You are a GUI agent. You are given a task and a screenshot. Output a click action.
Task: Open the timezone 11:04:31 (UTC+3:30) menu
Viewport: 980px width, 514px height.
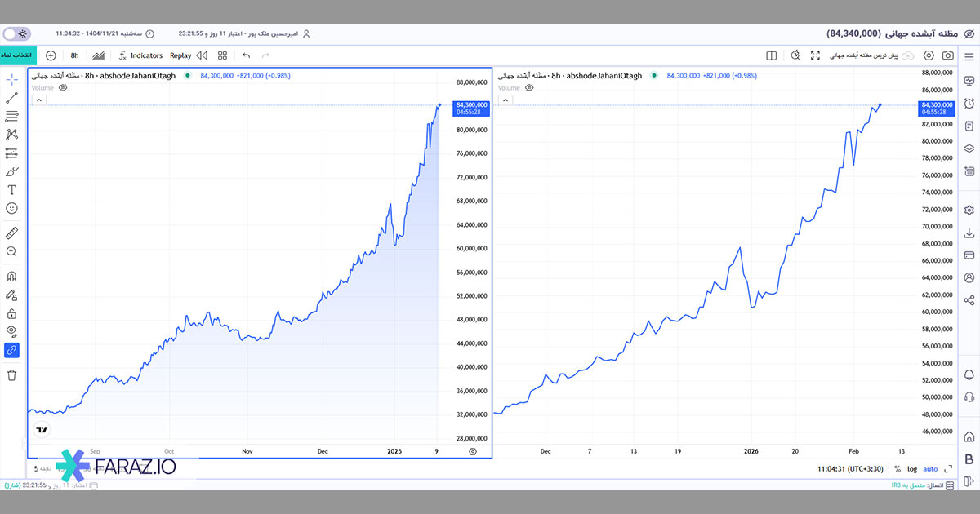point(851,469)
